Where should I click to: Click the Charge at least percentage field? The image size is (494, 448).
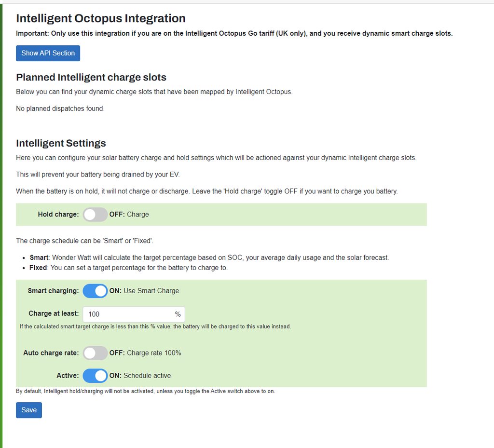(128, 314)
